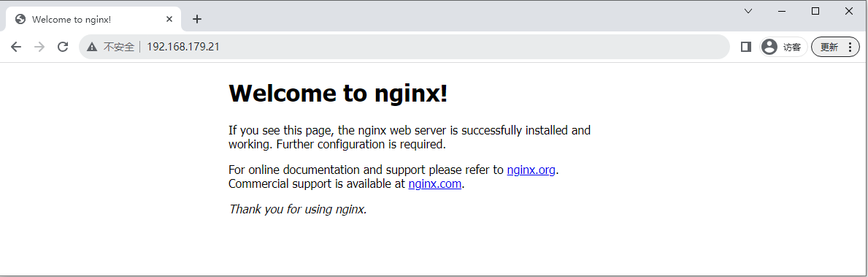868x277 pixels.
Task: Click the address bar showing 192.168.179.21
Action: [404, 47]
